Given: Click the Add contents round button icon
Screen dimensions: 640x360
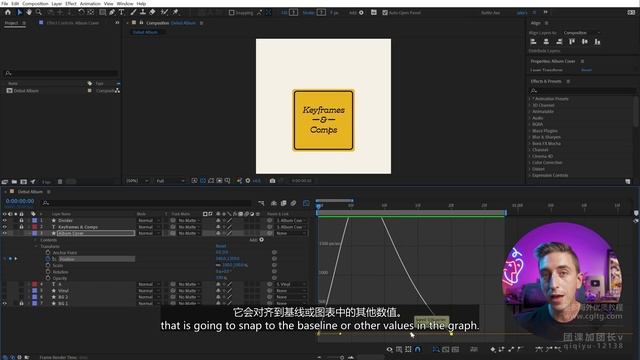Looking at the screenshot, I should 262,240.
